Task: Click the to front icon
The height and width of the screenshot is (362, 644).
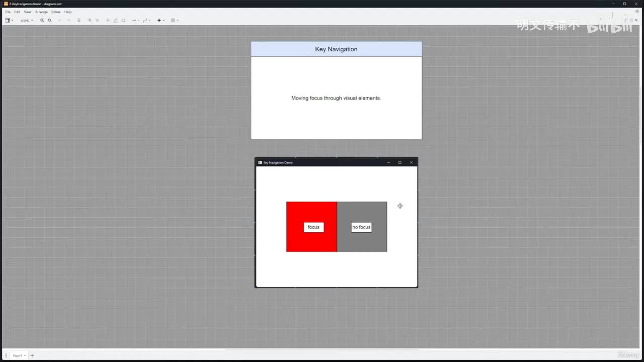Action: [90, 21]
